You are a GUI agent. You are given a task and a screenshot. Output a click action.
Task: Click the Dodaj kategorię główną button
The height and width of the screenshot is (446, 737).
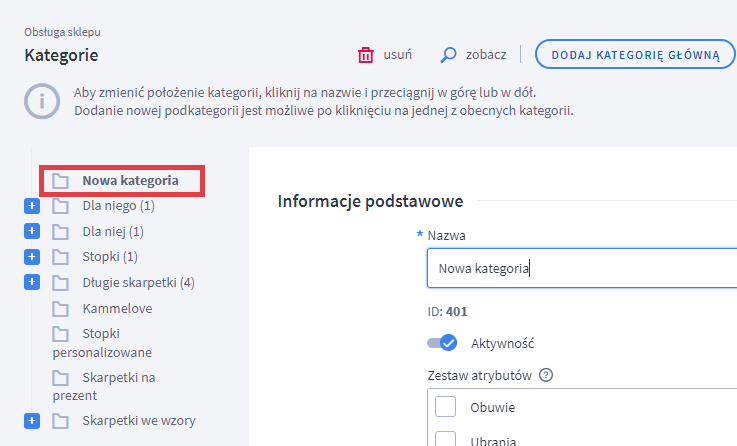coord(635,55)
